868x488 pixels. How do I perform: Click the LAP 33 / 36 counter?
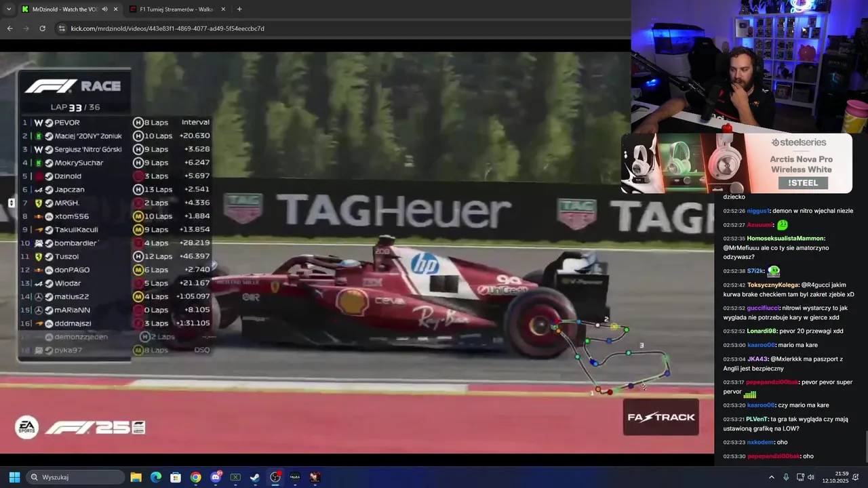click(75, 107)
